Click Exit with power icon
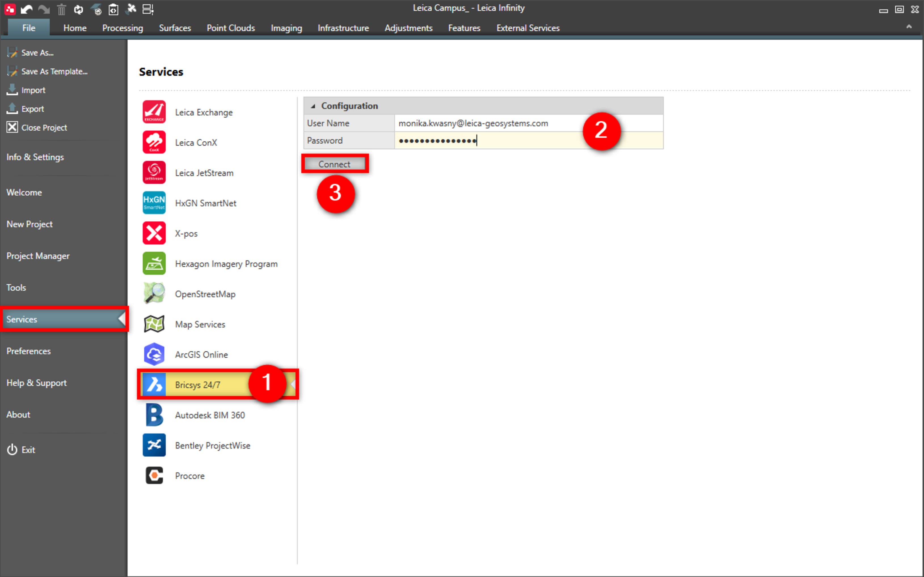 pyautogui.click(x=21, y=450)
